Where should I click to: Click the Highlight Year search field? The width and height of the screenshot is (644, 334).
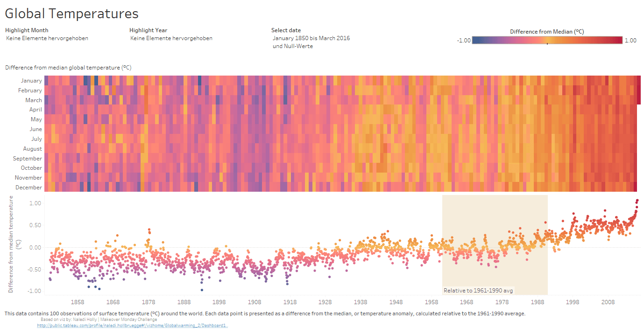coord(171,38)
